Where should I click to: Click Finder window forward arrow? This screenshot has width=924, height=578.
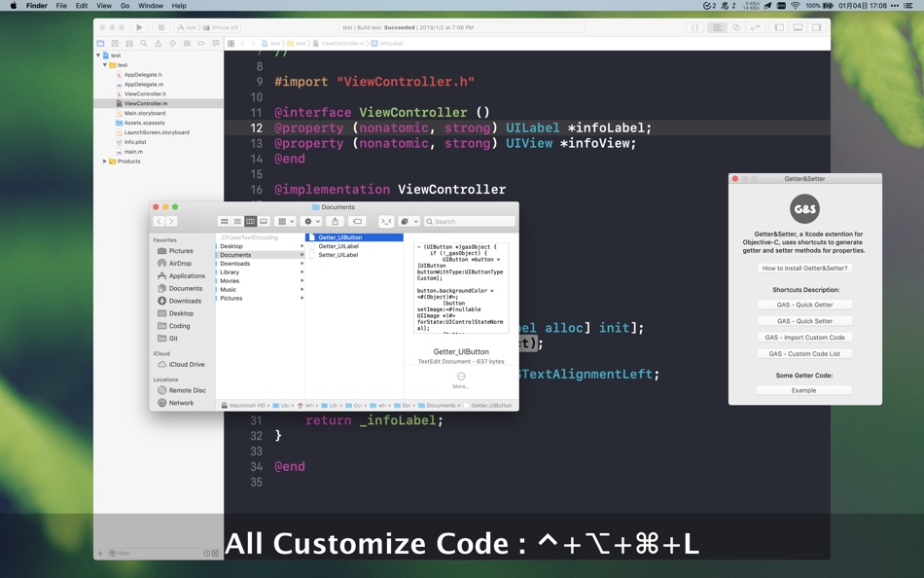pos(171,221)
